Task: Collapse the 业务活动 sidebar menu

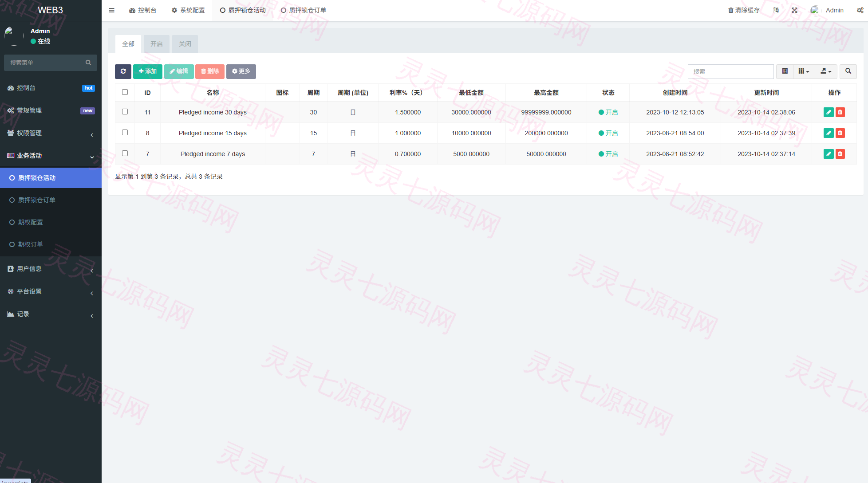Action: click(x=51, y=156)
